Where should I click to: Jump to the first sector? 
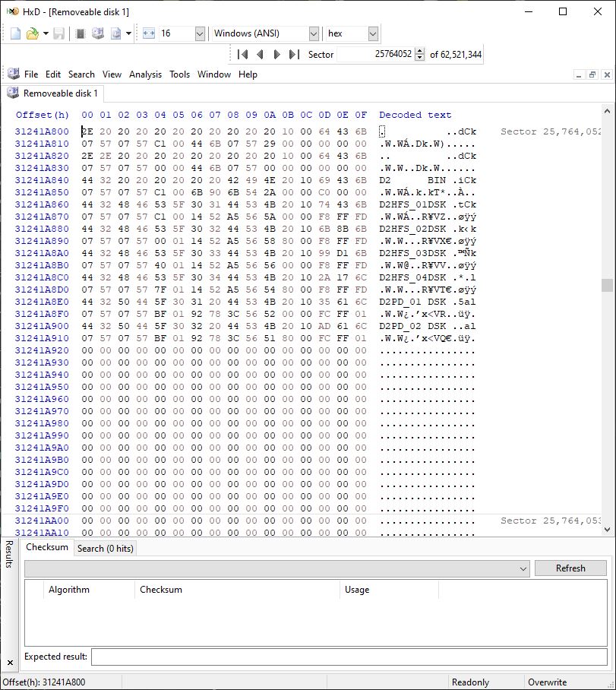pyautogui.click(x=242, y=54)
